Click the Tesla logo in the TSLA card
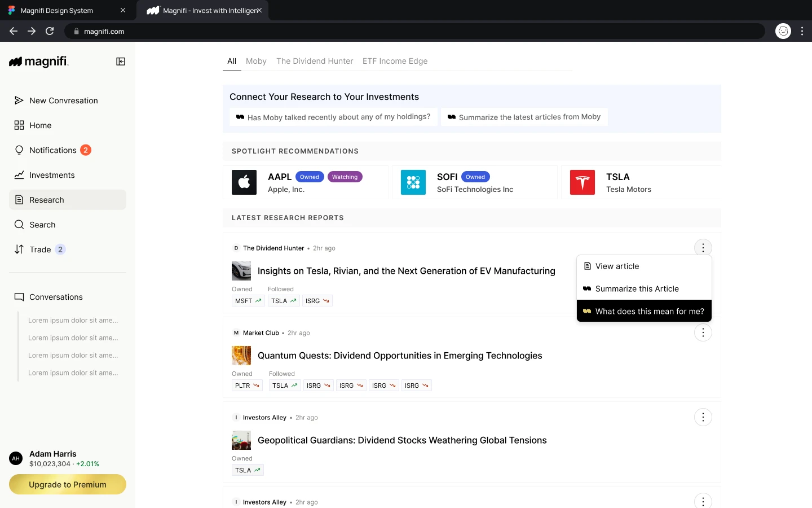The image size is (812, 508). (x=582, y=182)
